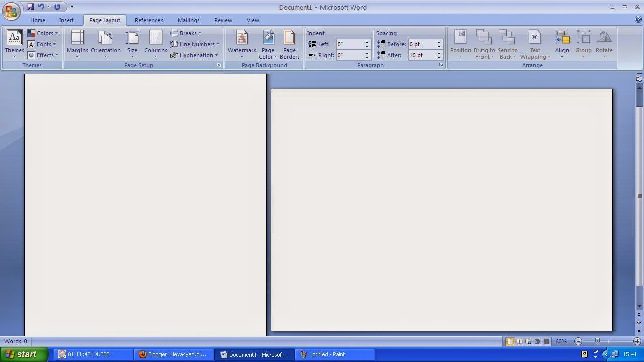Open the Page Setup dialog launcher
The height and width of the screenshot is (362, 644).
point(218,65)
